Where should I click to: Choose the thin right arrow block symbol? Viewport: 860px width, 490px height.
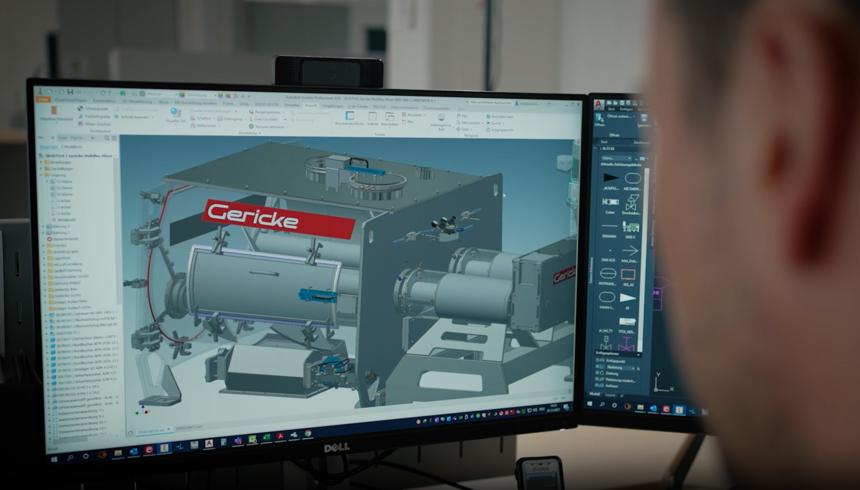pyautogui.click(x=630, y=250)
